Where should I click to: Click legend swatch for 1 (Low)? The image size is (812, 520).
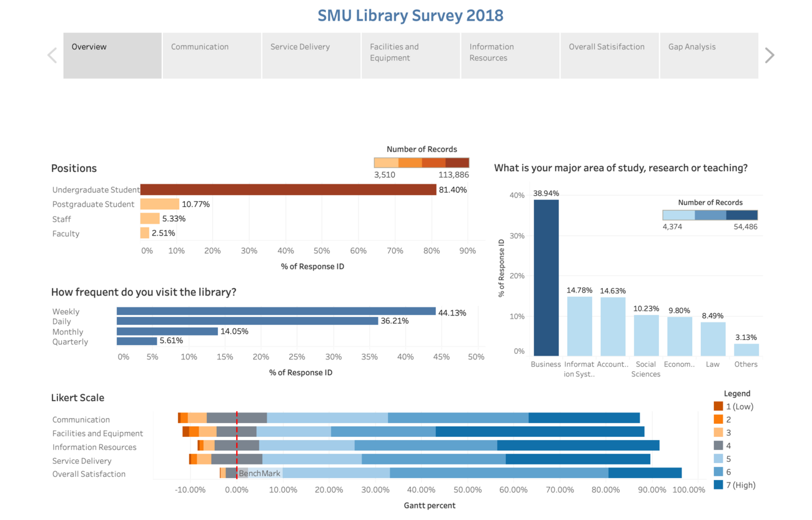(718, 406)
